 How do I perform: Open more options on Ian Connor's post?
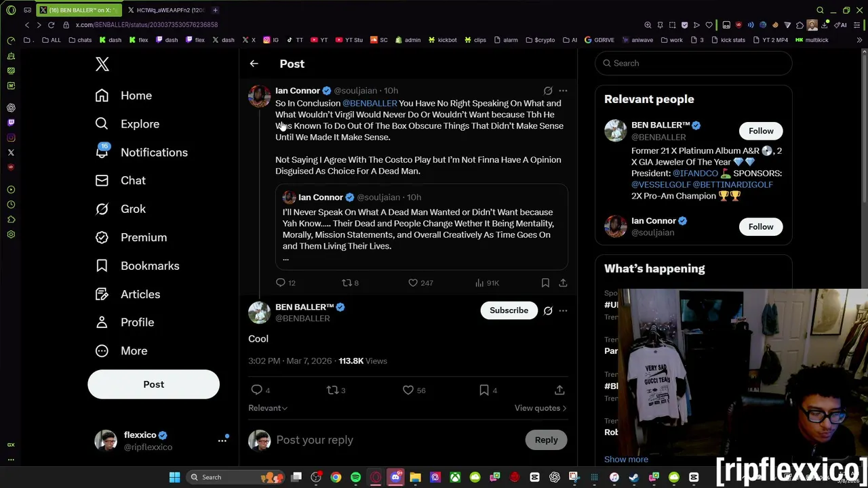click(563, 90)
